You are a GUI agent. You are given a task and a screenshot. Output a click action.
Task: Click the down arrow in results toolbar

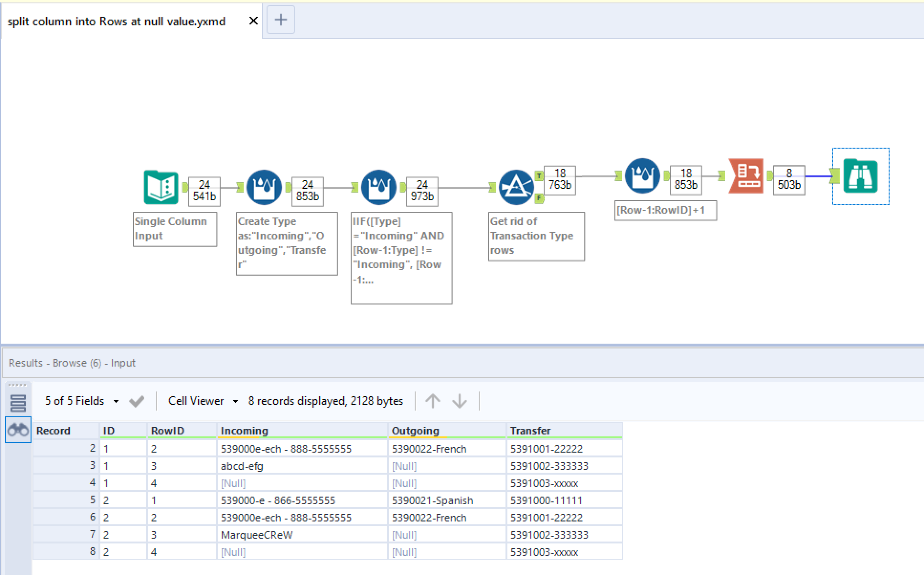[x=460, y=401]
